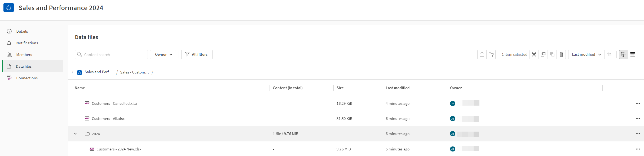
Task: Open the Last modified sort dropdown
Action: pos(586,54)
